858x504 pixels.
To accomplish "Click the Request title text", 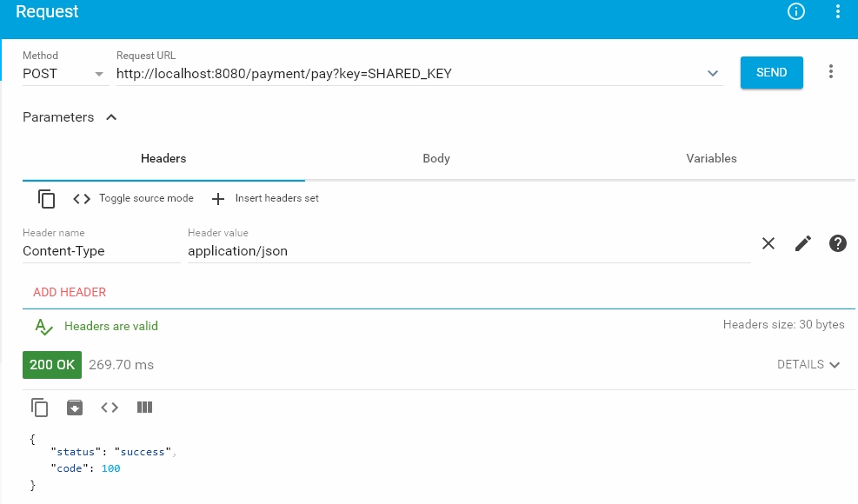I will click(47, 11).
